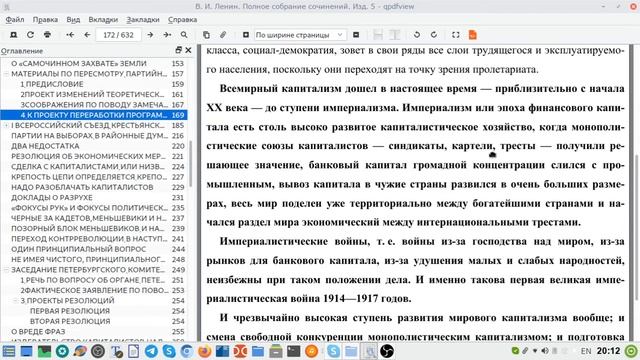640x360 pixels.
Task: Open OBS Studio from the taskbar
Action: (387, 351)
